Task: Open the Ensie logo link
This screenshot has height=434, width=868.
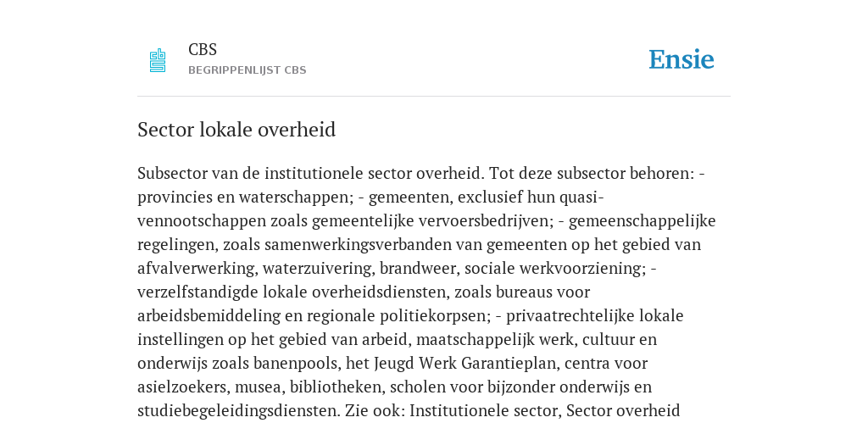Action: pyautogui.click(x=682, y=60)
